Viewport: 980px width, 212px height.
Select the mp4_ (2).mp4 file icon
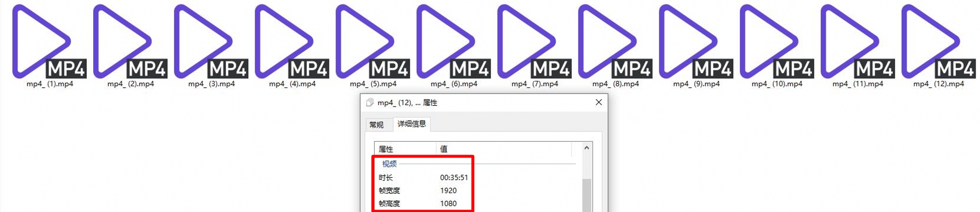(130, 41)
